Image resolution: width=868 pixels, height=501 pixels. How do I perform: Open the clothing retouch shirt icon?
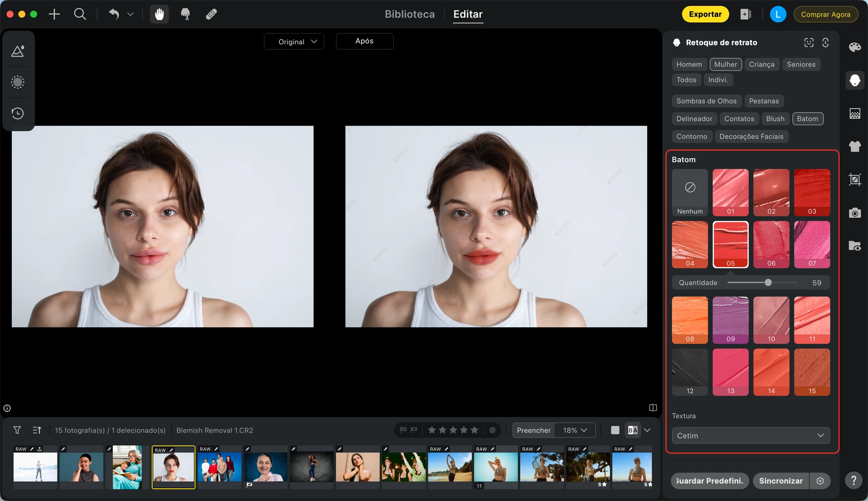point(854,147)
